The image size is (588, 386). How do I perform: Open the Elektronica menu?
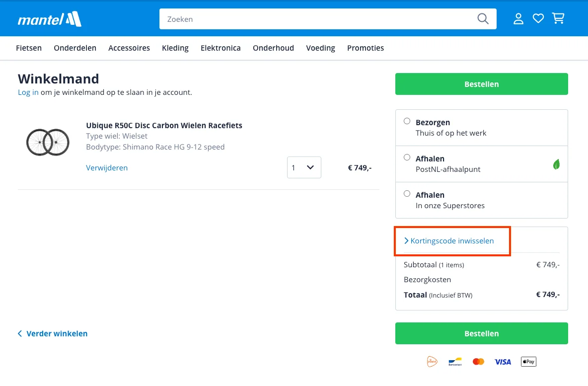click(220, 48)
